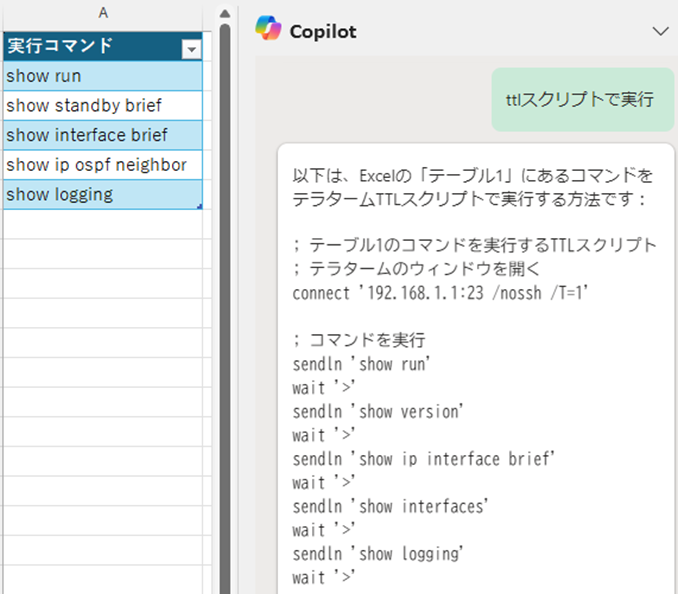This screenshot has height=594, width=678.
Task: Select the 実行コマンド header cell
Action: point(103,46)
